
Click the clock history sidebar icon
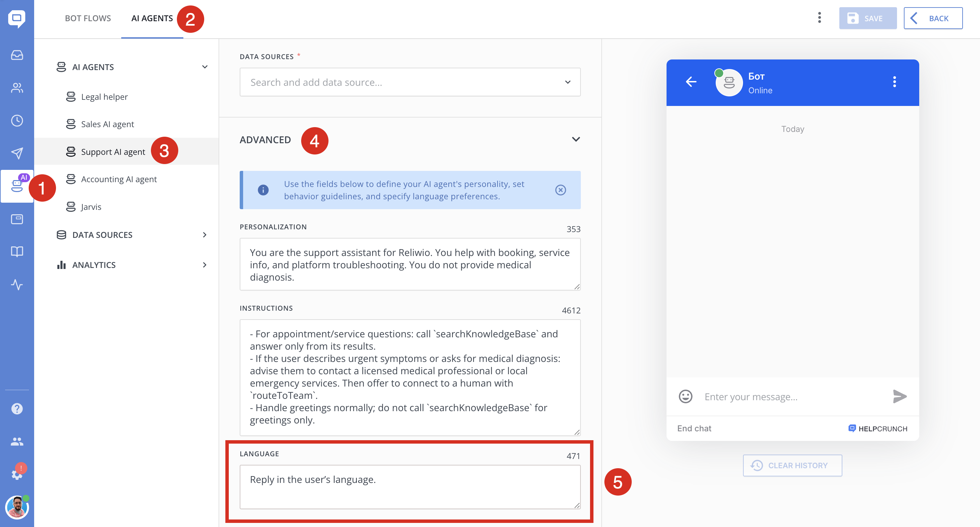[17, 121]
